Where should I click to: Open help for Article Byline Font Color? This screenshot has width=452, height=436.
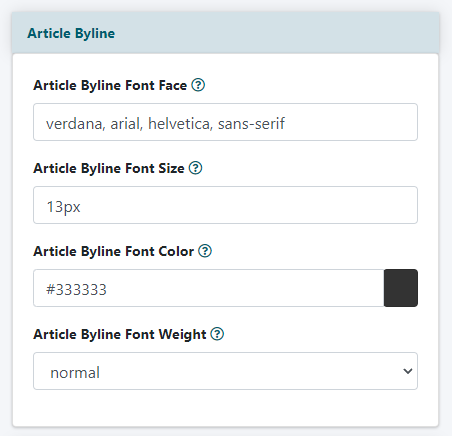tap(205, 251)
